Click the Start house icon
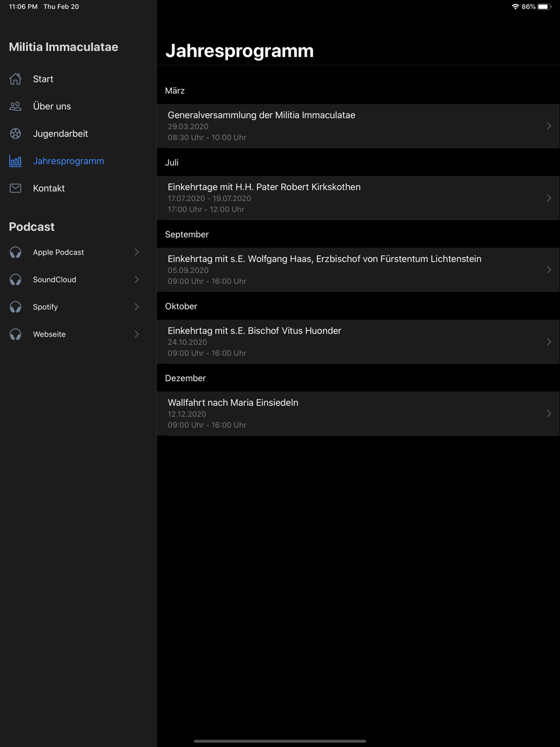The height and width of the screenshot is (747, 560). coord(16,79)
